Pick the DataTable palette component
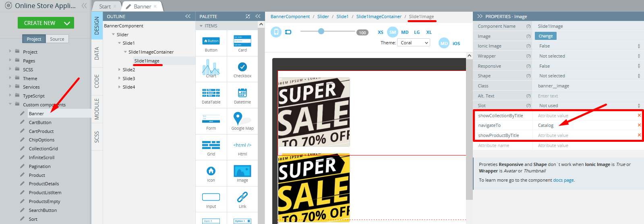This screenshot has width=644, height=224. coord(211,95)
